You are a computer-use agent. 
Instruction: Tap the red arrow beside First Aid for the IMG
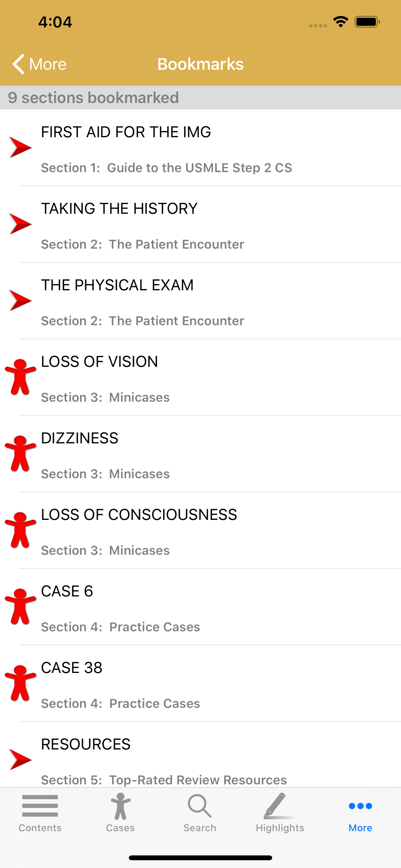coord(21,147)
